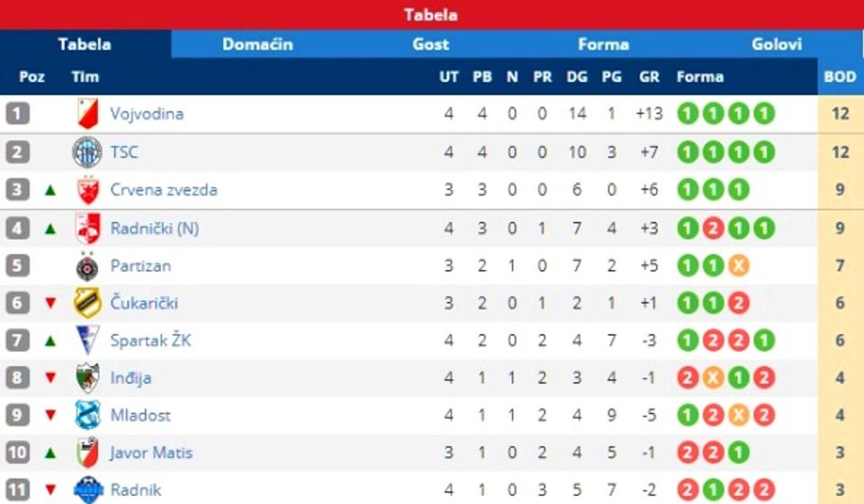
Task: Open the Radnik team link
Action: coord(136,490)
